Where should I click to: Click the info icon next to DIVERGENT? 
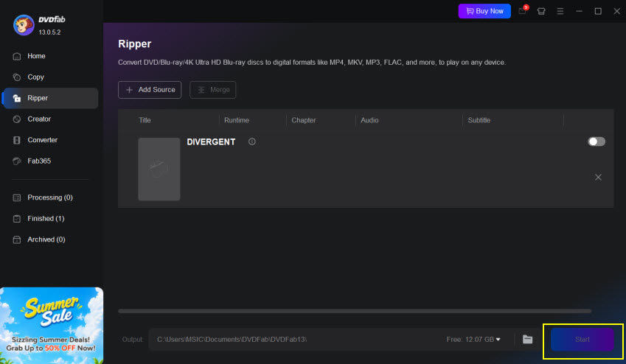click(x=252, y=141)
